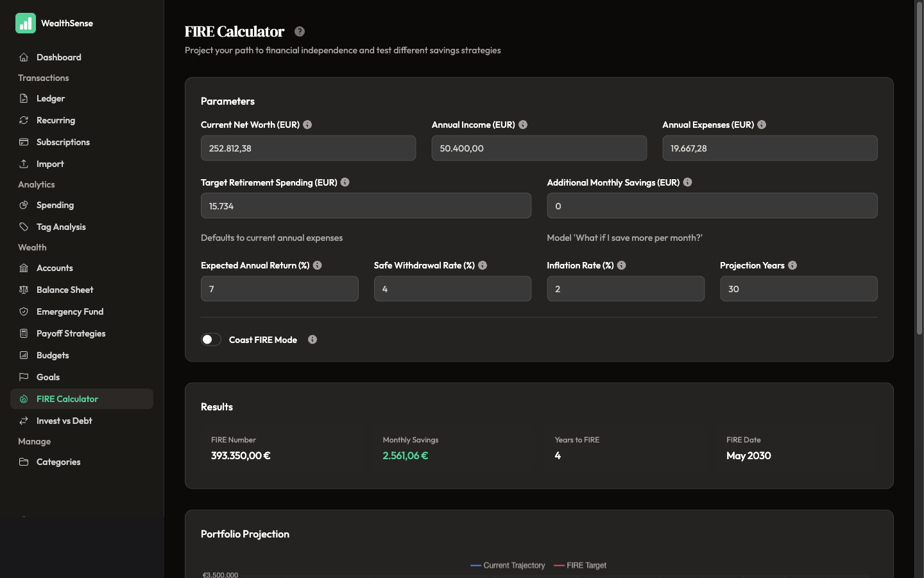Go to Tag Analysis
This screenshot has height=578, width=924.
(81, 227)
